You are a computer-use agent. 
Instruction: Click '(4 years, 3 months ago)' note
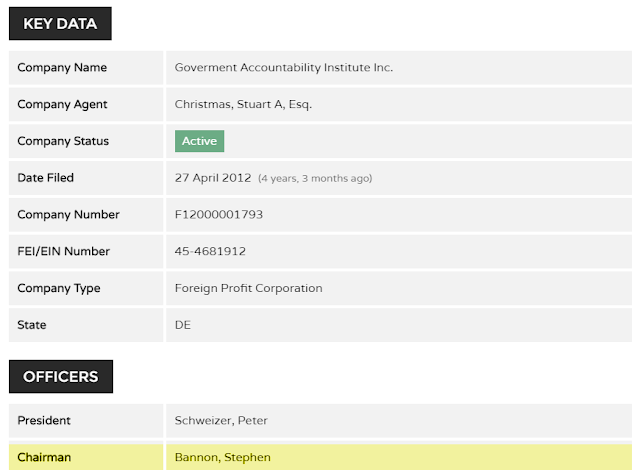coord(315,178)
